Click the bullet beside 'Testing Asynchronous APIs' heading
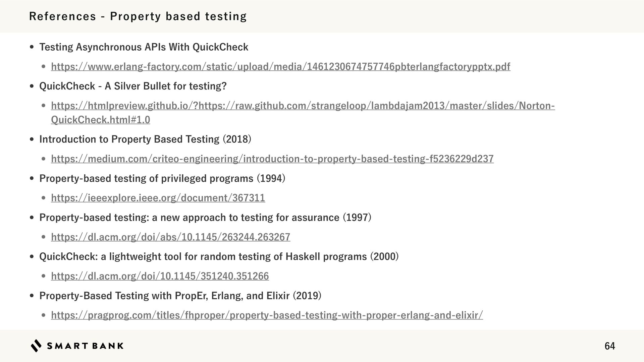Viewport: 644px width, 362px height. pyautogui.click(x=32, y=47)
